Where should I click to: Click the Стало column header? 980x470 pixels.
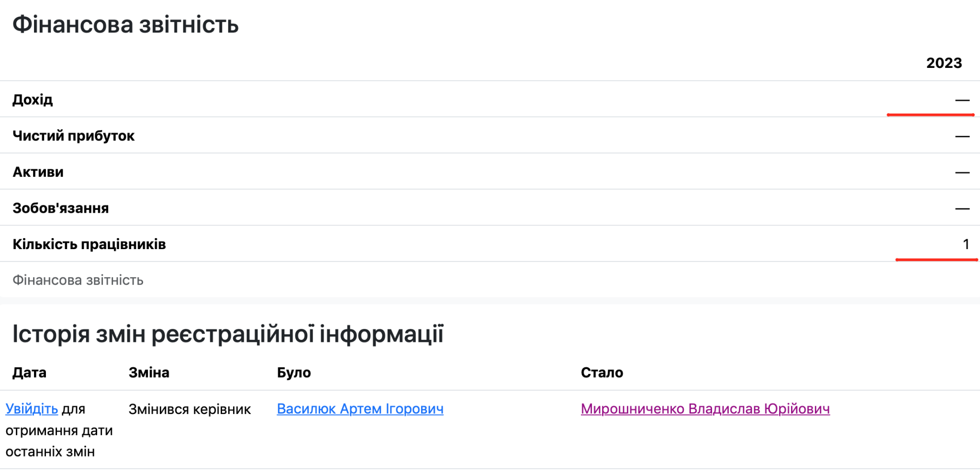tap(602, 372)
